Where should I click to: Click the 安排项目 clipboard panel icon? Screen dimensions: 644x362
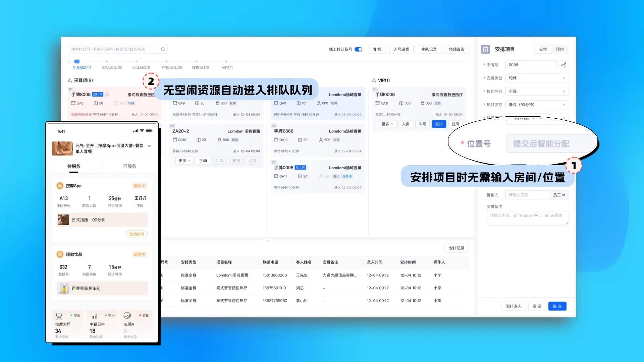click(x=485, y=49)
